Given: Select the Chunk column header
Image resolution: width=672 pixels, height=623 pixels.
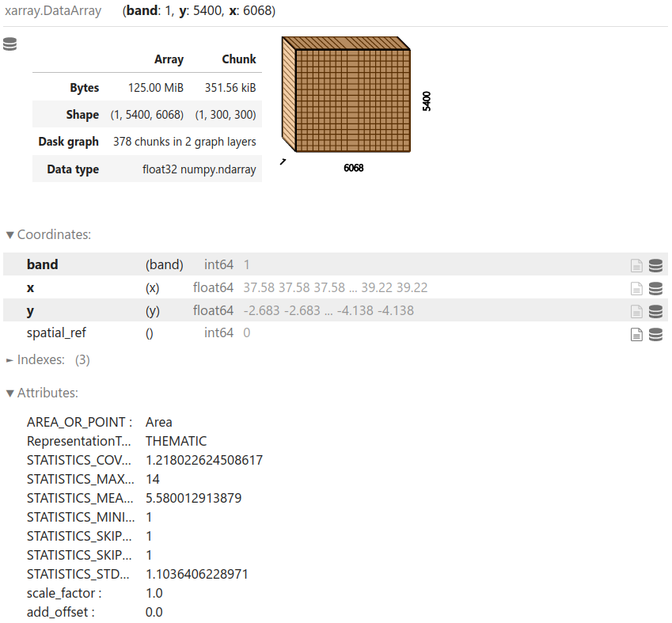Looking at the screenshot, I should [x=238, y=59].
